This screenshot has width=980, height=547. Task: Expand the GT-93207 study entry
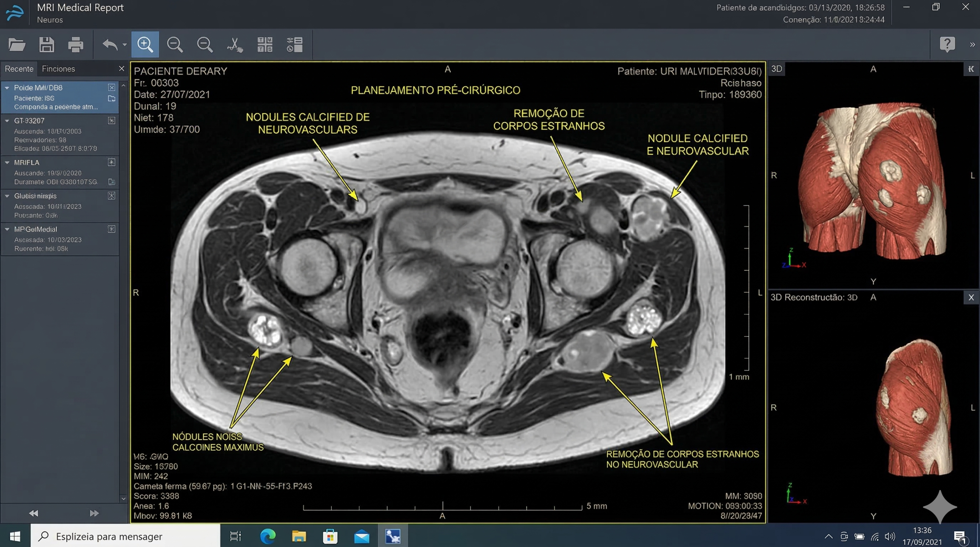click(7, 121)
